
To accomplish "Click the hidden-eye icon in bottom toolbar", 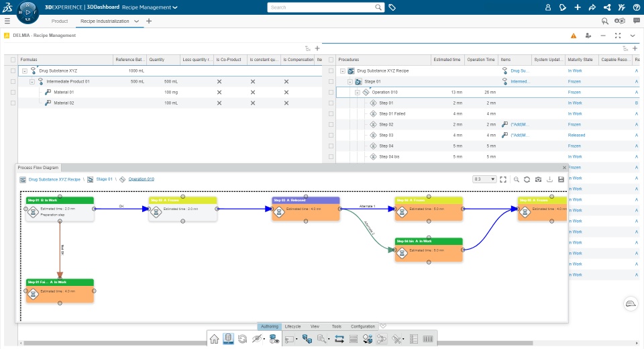I will 257,339.
